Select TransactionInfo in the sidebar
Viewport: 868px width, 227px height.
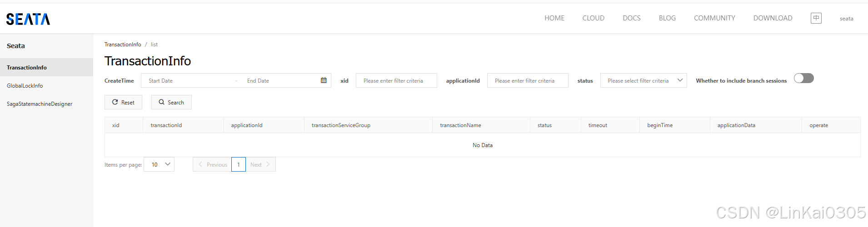point(46,67)
